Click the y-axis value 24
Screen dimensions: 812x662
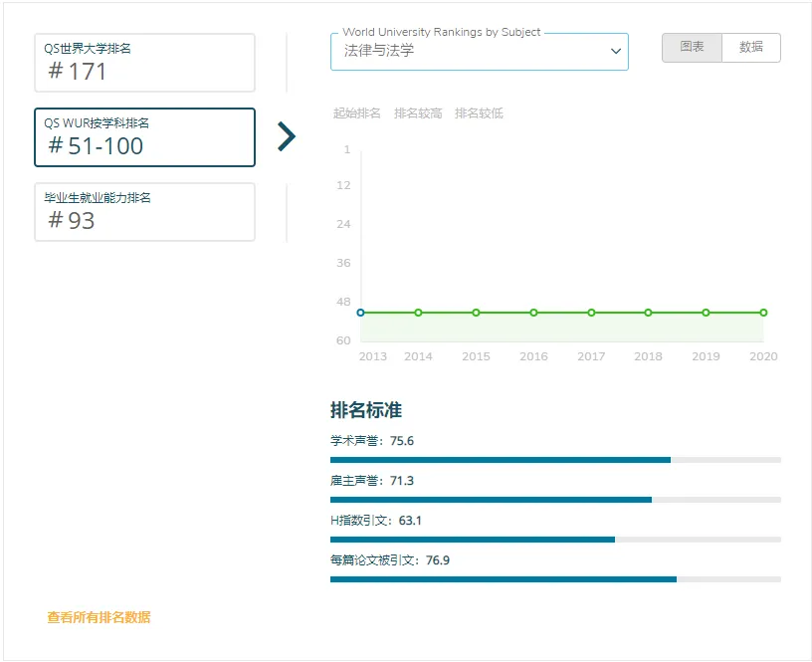pyautogui.click(x=343, y=224)
